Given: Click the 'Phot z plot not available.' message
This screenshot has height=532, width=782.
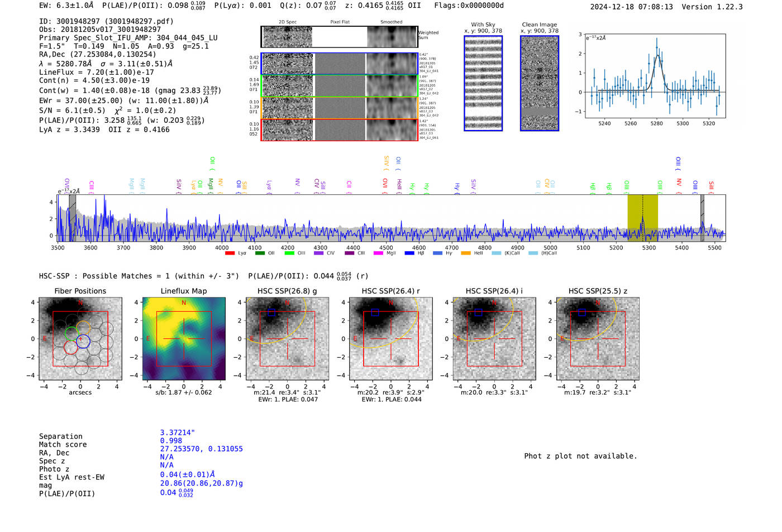Looking at the screenshot, I should [580, 456].
